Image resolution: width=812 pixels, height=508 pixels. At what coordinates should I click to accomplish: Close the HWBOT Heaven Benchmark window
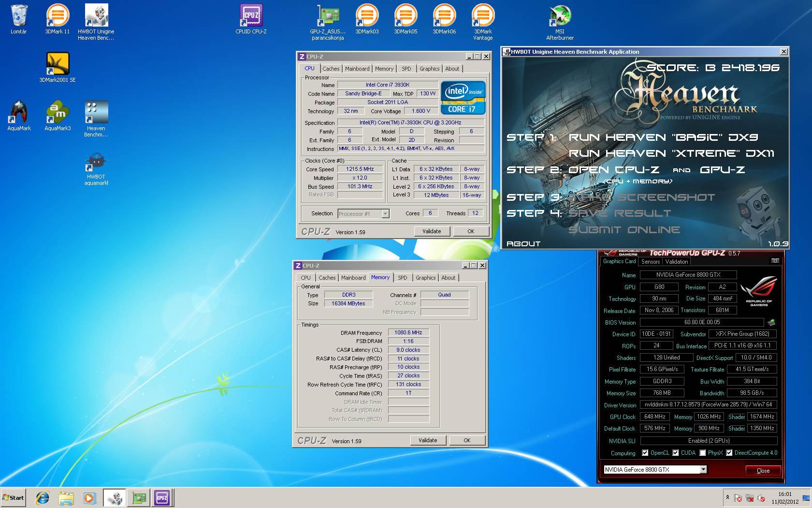(x=783, y=52)
